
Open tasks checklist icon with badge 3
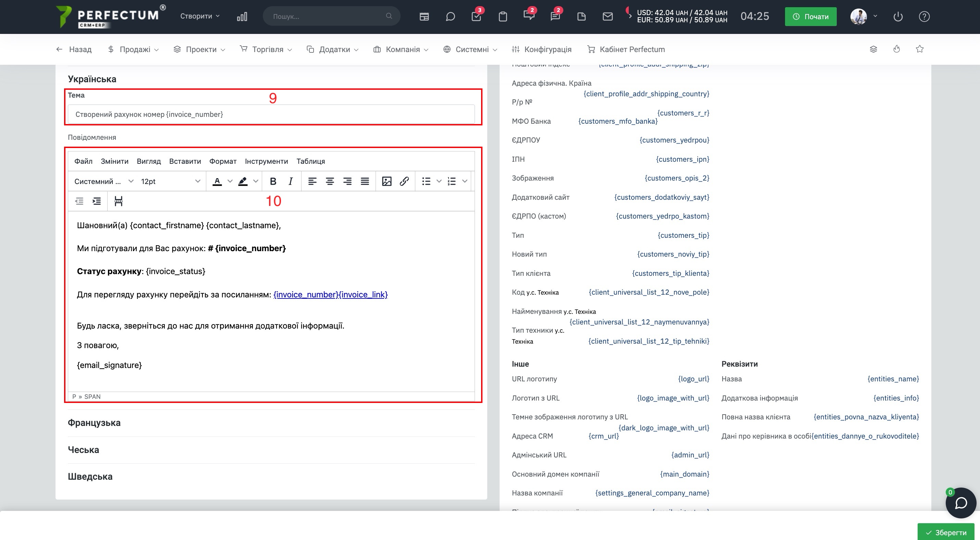pos(476,16)
